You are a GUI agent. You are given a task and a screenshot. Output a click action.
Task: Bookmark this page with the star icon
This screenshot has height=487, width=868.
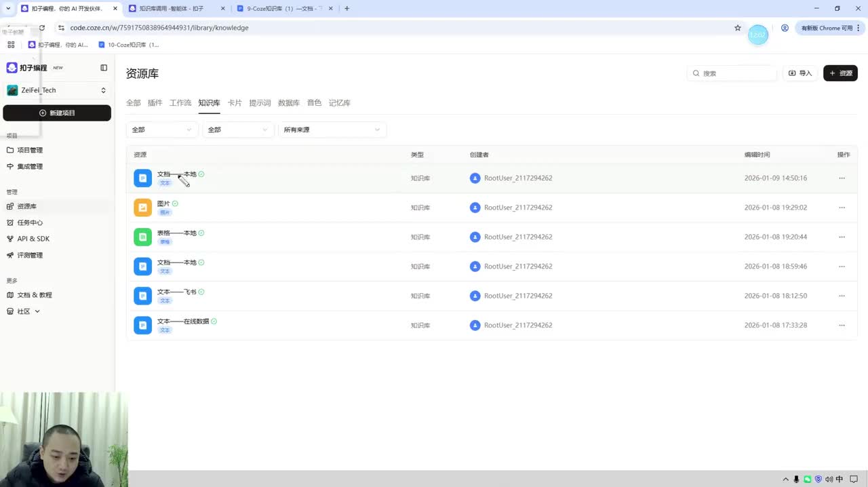[738, 28]
